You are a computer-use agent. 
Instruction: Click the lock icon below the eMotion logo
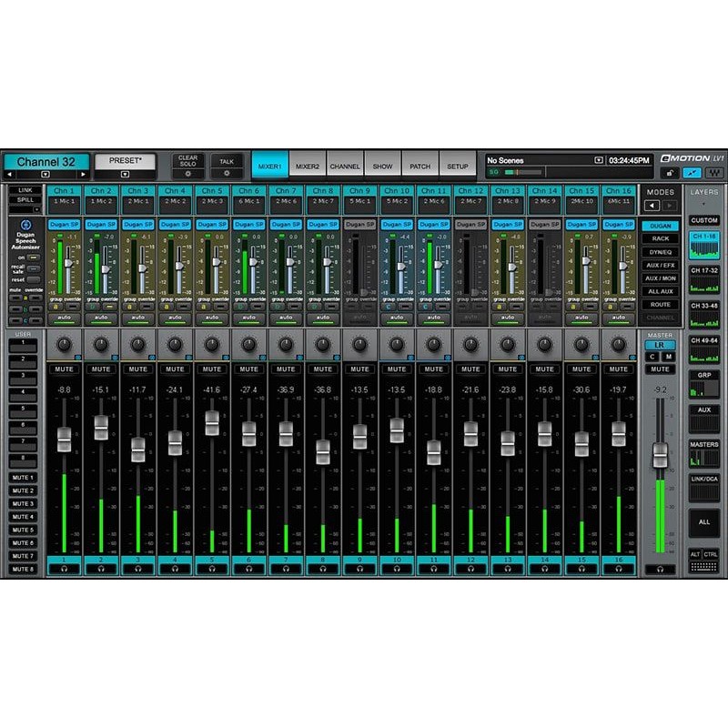tap(669, 172)
